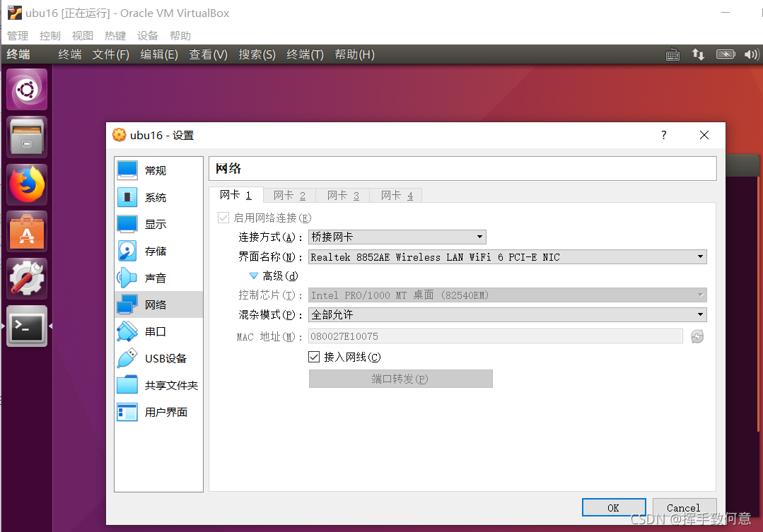Open the USB设备 settings category
Viewport: 763px width, 532px height.
click(x=158, y=358)
